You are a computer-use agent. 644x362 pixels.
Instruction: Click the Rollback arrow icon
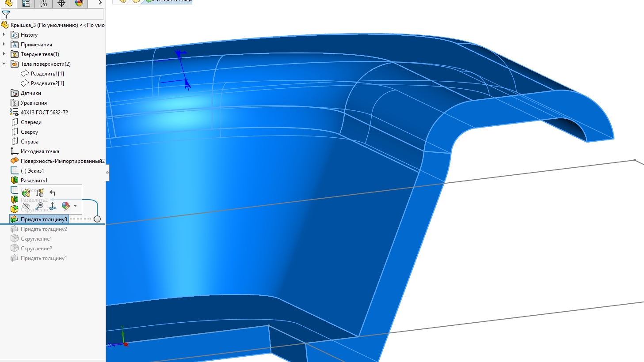point(53,193)
